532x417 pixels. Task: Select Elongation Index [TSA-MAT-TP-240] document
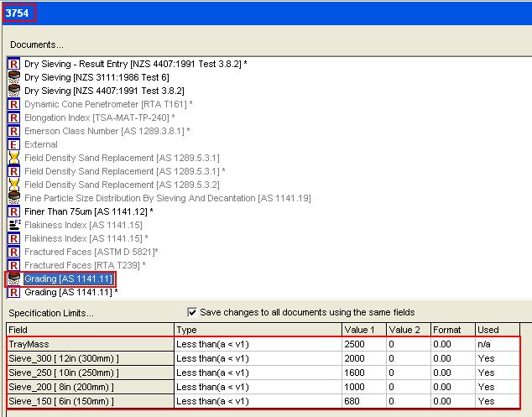[99, 117]
